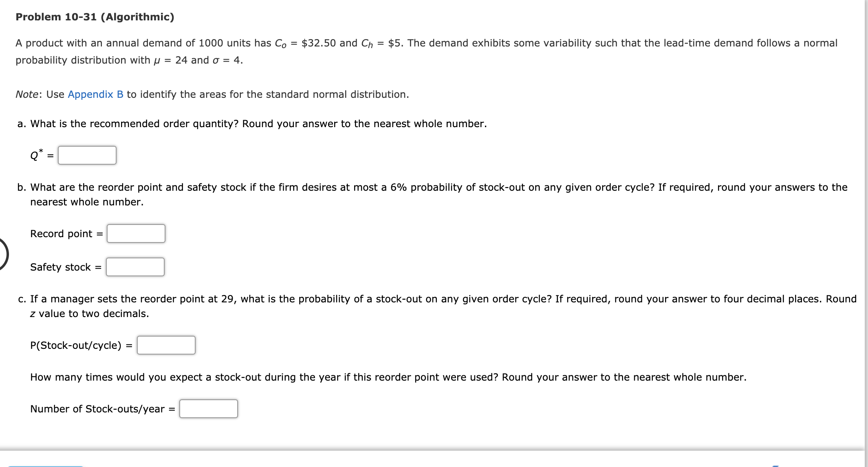Viewport: 868px width, 467px height.
Task: Select the Safety stock answer box
Action: pyautogui.click(x=135, y=267)
